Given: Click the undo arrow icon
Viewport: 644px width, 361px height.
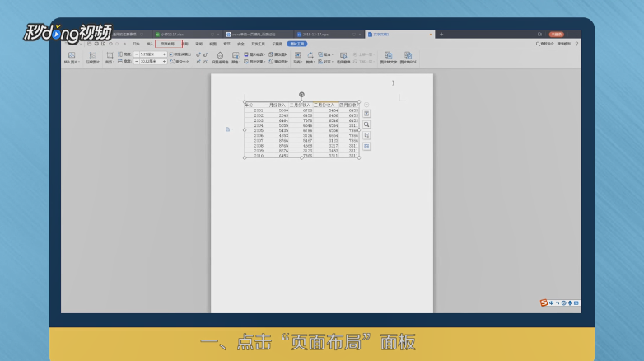Looking at the screenshot, I should pyautogui.click(x=111, y=44).
